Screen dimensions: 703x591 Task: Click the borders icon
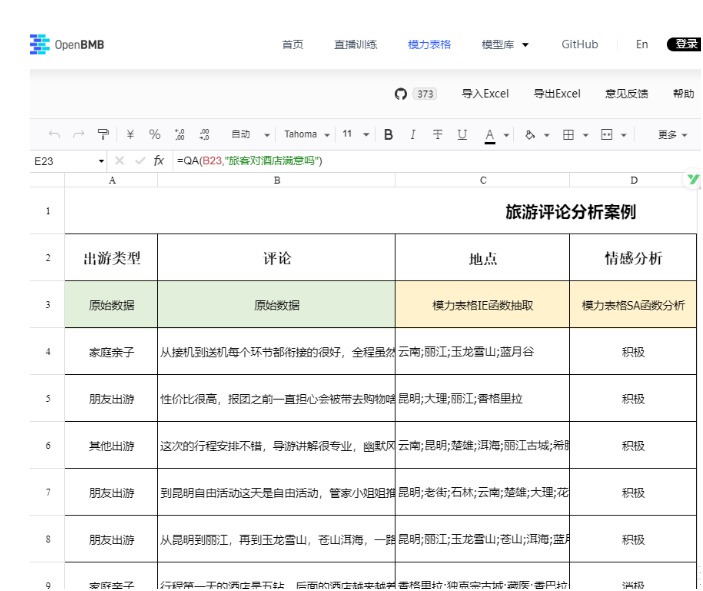pyautogui.click(x=568, y=135)
